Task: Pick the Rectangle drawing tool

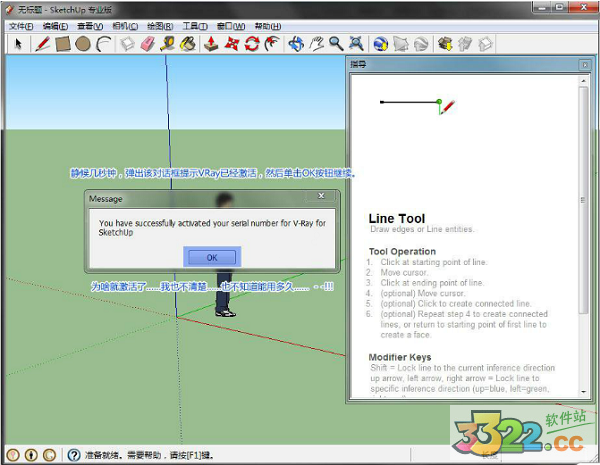Action: pyautogui.click(x=63, y=44)
